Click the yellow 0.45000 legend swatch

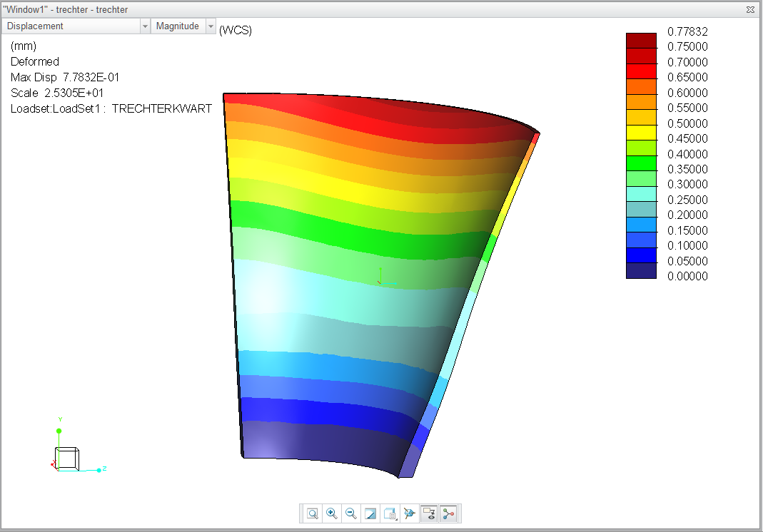point(641,132)
